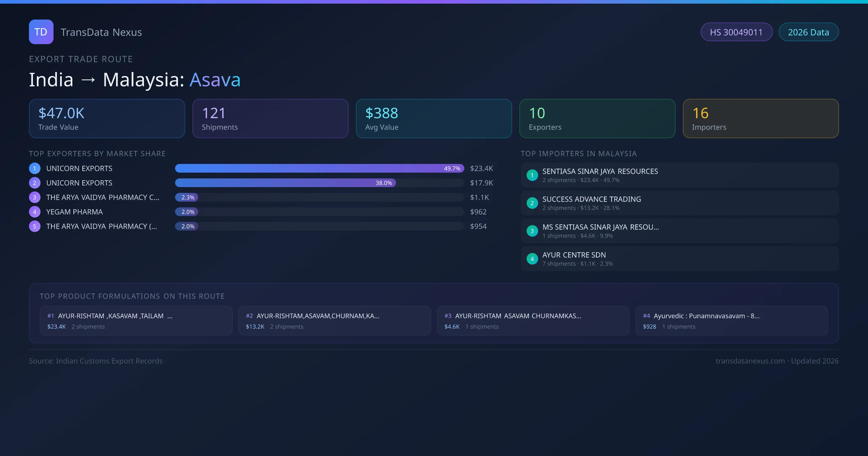868x456 pixels.
Task: Open the #4 Ayurvedic Punarnavasavam formulation card
Action: click(x=731, y=321)
